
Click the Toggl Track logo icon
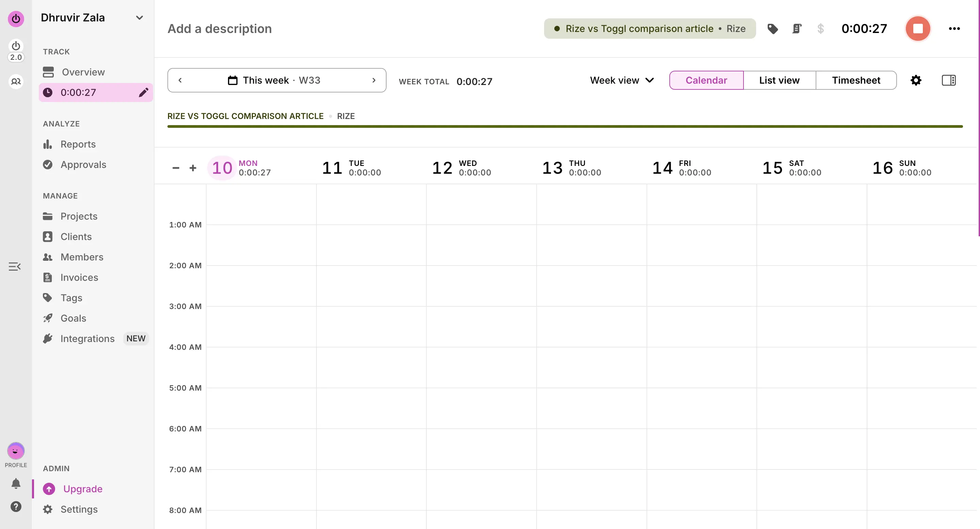pos(16,19)
